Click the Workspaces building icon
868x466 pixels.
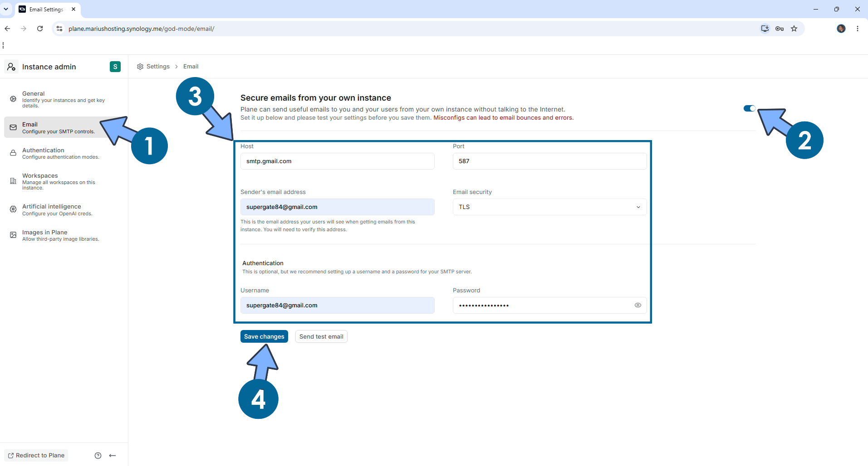click(13, 181)
